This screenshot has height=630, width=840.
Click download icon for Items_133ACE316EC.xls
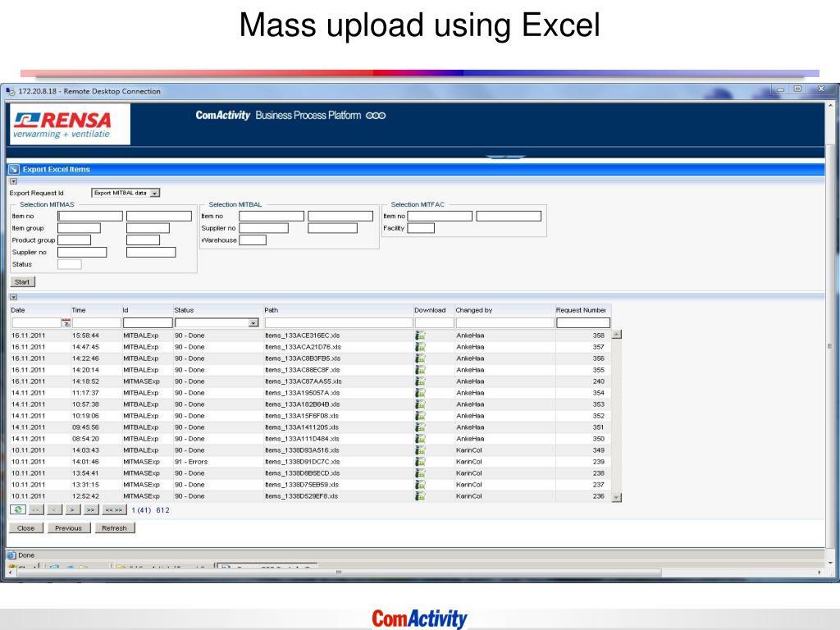[421, 336]
